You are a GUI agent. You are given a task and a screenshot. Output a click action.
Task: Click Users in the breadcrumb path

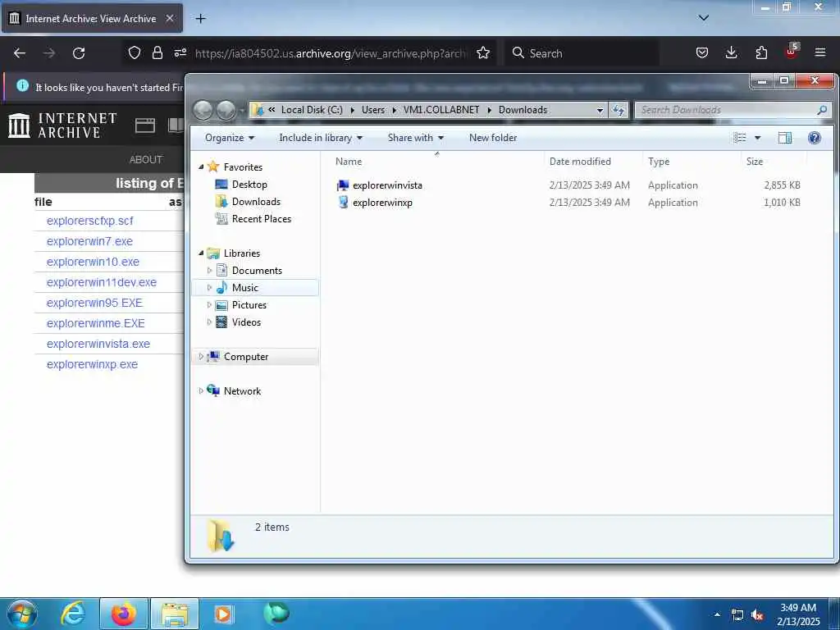pos(373,110)
